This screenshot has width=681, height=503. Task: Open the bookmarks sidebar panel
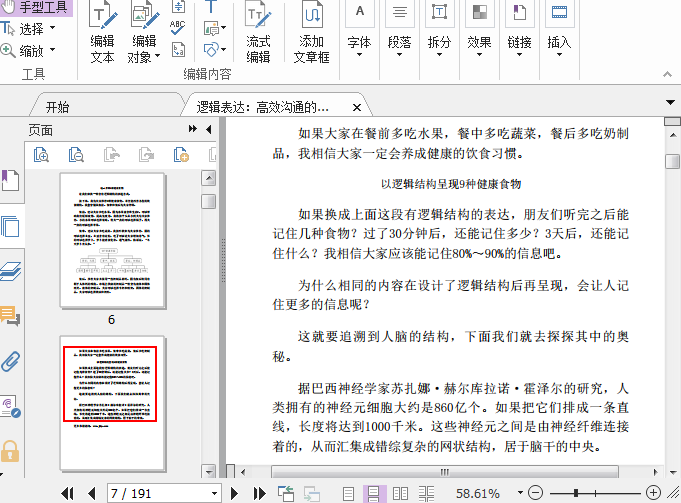pos(10,180)
